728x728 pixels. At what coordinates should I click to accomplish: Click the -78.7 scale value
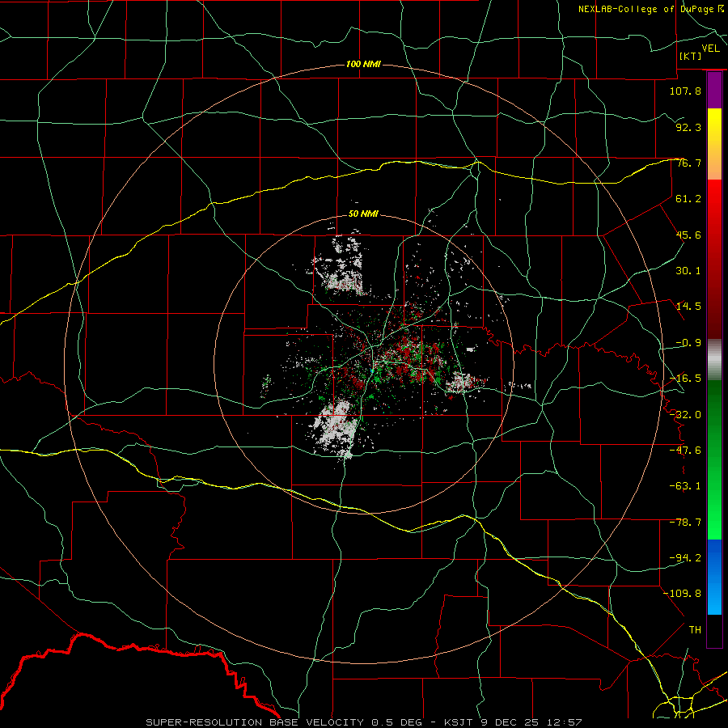coord(685,523)
